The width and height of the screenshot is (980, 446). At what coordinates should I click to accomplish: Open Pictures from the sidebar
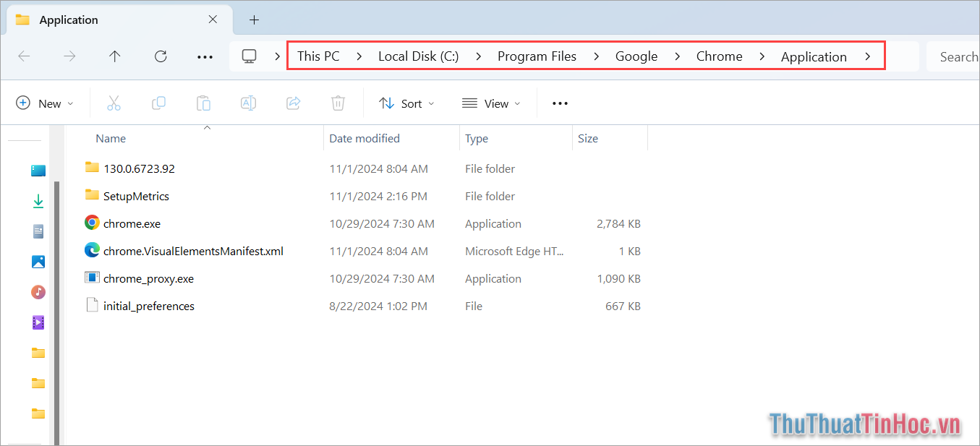point(38,261)
